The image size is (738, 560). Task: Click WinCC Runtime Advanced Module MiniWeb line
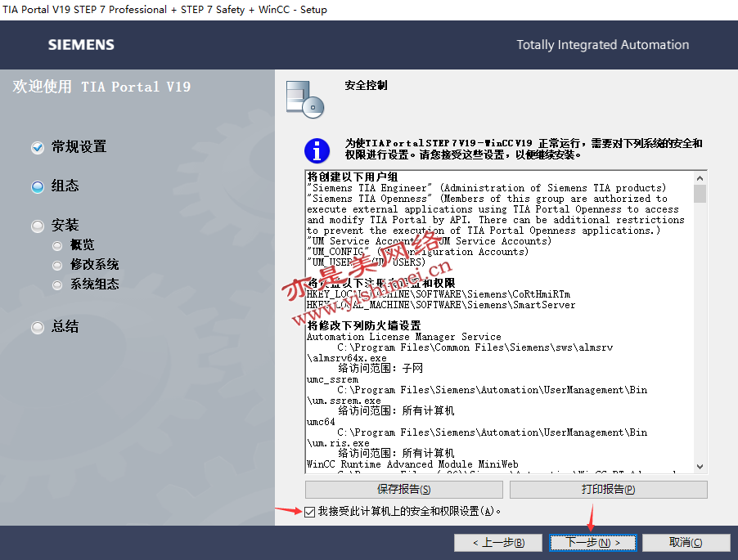pyautogui.click(x=412, y=464)
